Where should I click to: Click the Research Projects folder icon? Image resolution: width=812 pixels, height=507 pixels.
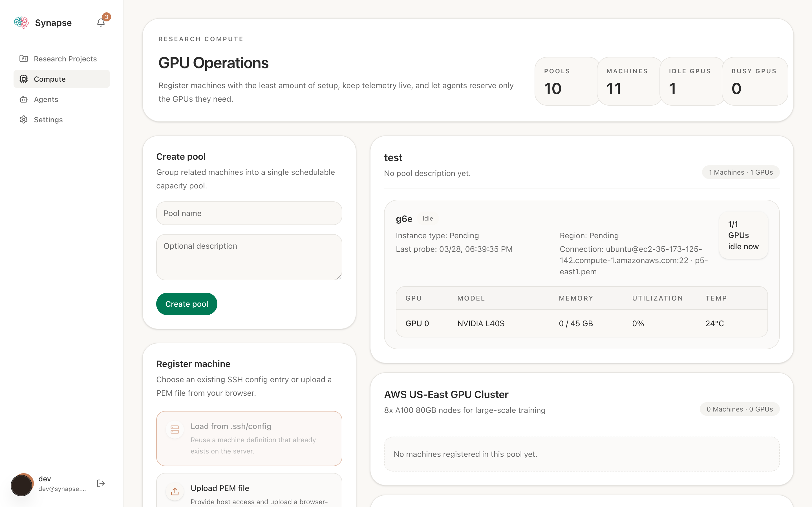coord(23,58)
